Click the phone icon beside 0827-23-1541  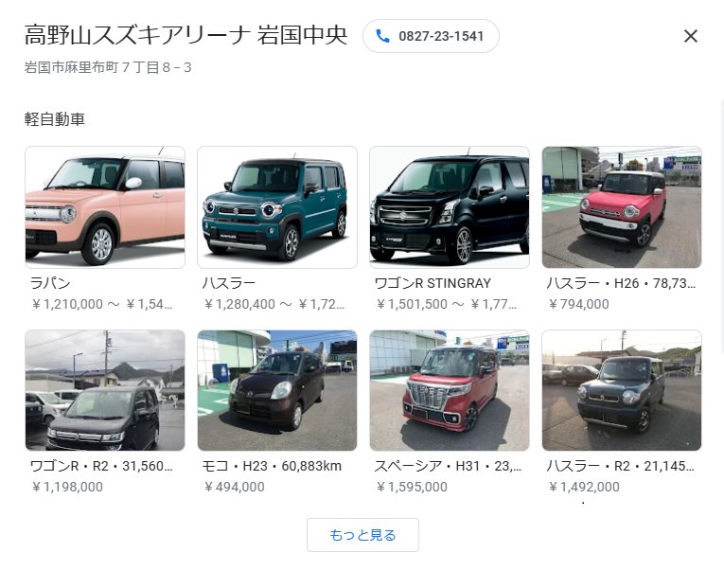(382, 36)
